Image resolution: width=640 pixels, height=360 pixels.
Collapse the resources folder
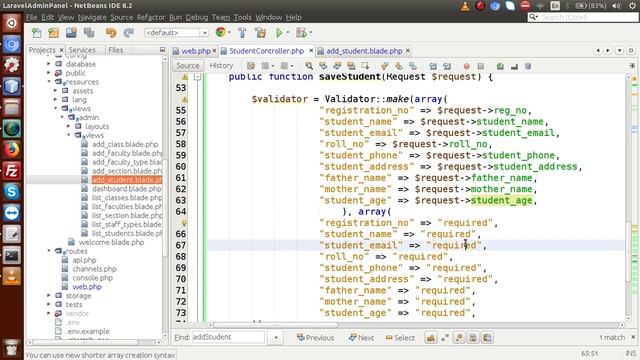pos(49,82)
